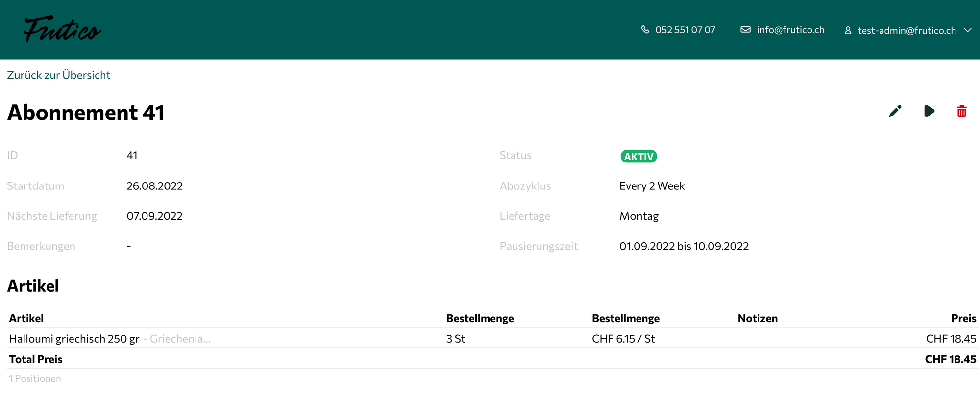The width and height of the screenshot is (980, 417).
Task: Click the Abonnement 41 page heading
Action: 86,113
